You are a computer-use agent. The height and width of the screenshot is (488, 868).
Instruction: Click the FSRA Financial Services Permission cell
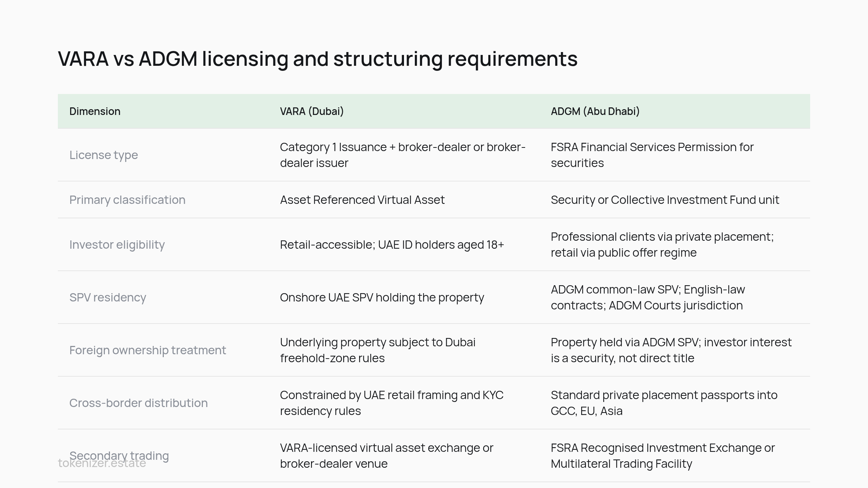[652, 155]
